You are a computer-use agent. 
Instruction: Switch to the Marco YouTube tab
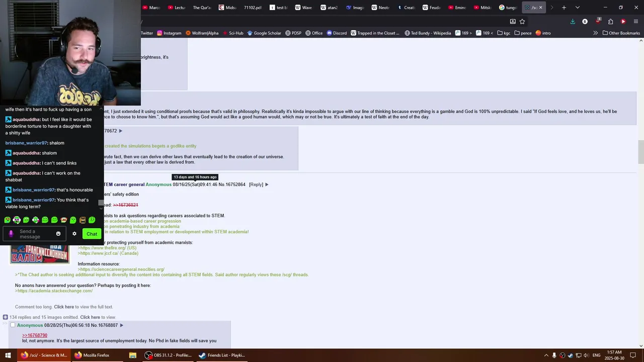pyautogui.click(x=151, y=8)
